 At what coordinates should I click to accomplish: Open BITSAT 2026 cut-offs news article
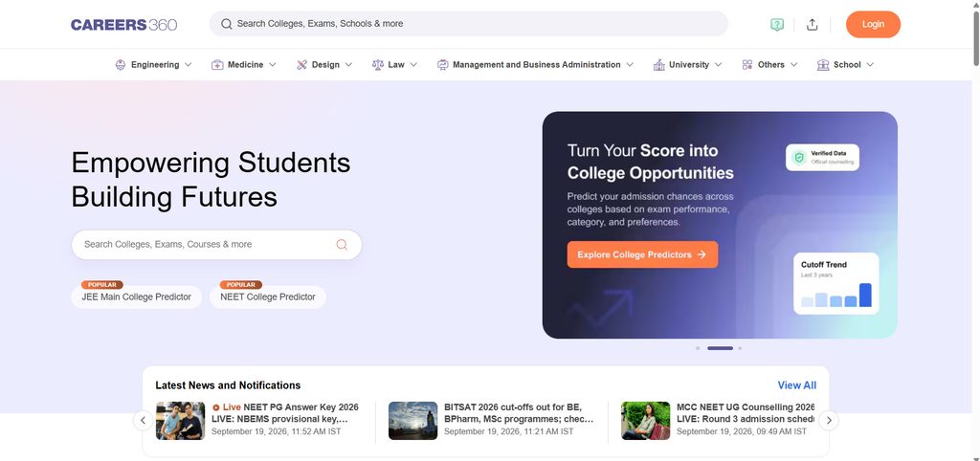click(x=519, y=413)
